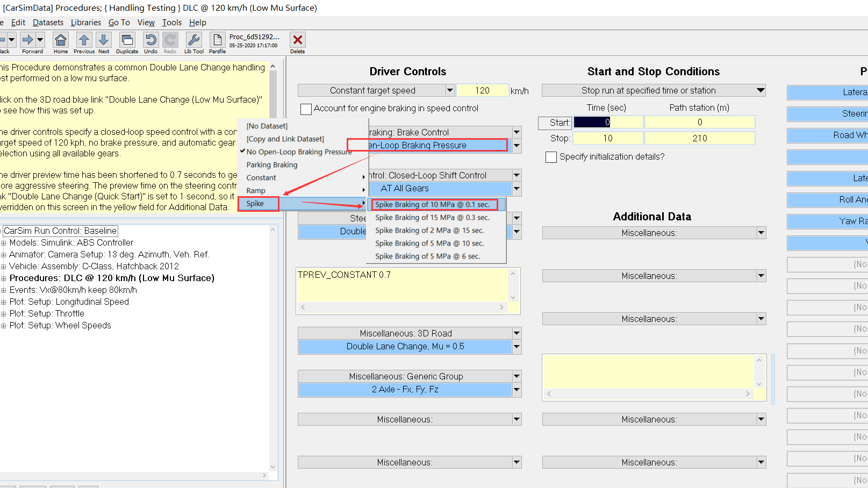Select Plot: Setup: Longitudinal Speed tree item
Screen dimensions: 868x488
coord(69,302)
